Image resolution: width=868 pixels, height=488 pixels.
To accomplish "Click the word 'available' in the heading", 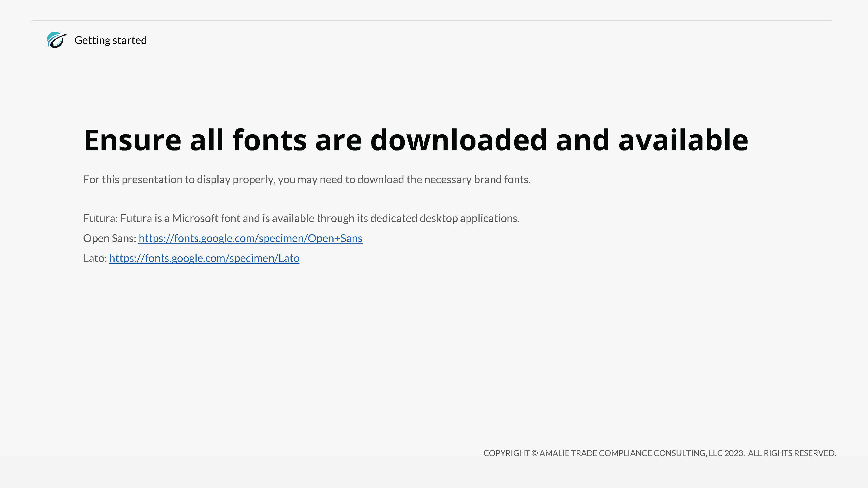I will click(683, 140).
